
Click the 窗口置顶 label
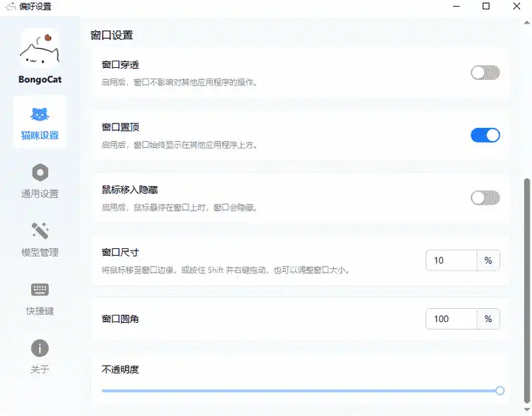[x=120, y=127]
